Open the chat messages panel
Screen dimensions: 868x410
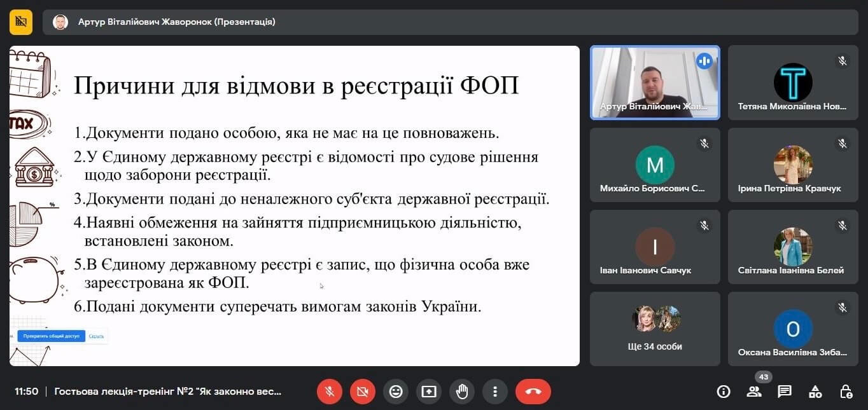pos(785,392)
